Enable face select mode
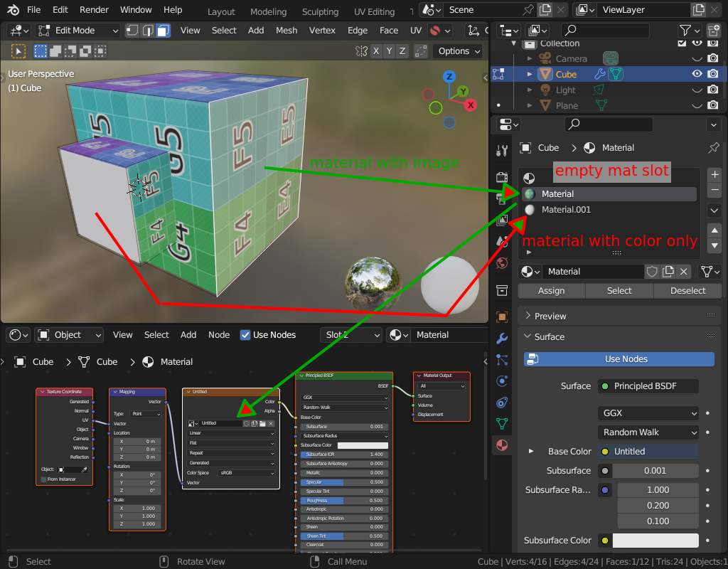 (x=163, y=31)
